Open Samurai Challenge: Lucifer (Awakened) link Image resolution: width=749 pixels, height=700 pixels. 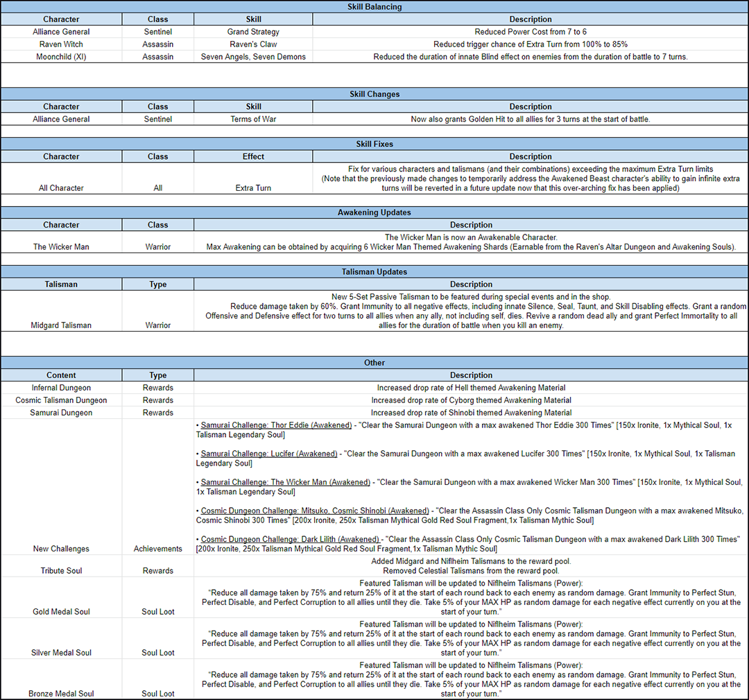pyautogui.click(x=269, y=454)
